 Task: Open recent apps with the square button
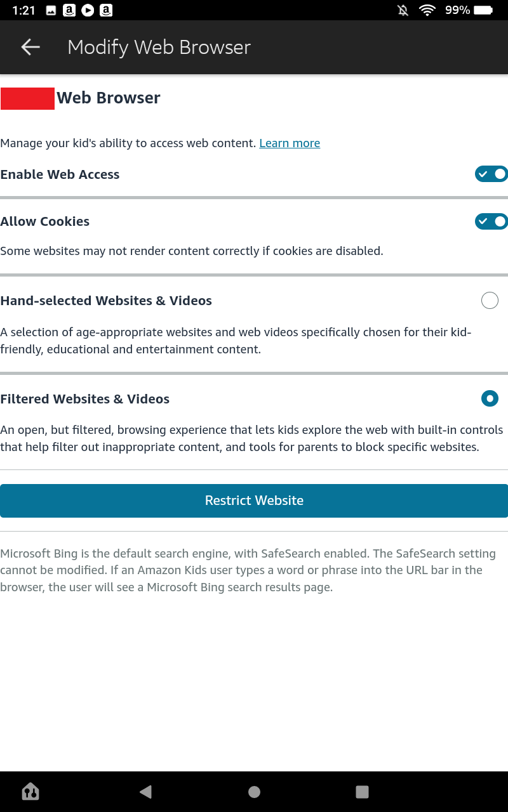click(362, 791)
